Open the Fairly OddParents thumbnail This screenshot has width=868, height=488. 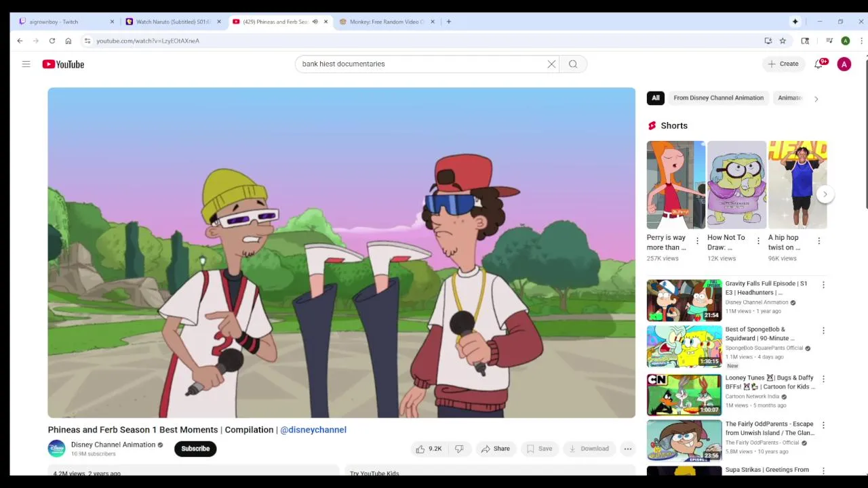pyautogui.click(x=684, y=441)
